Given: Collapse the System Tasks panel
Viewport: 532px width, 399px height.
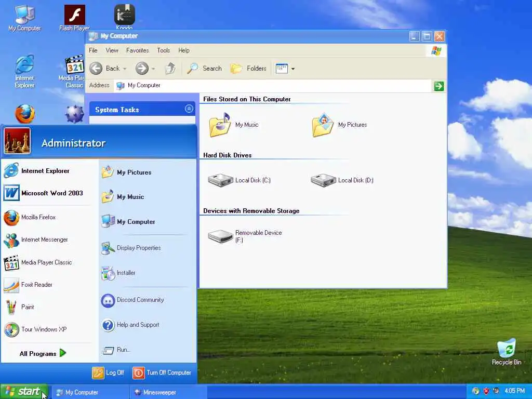Looking at the screenshot, I should coord(189,109).
